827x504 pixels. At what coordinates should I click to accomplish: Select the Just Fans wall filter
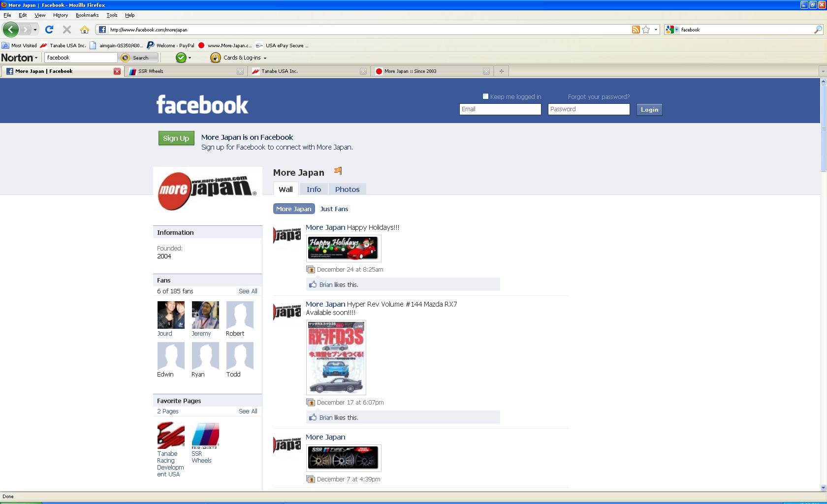coord(334,209)
